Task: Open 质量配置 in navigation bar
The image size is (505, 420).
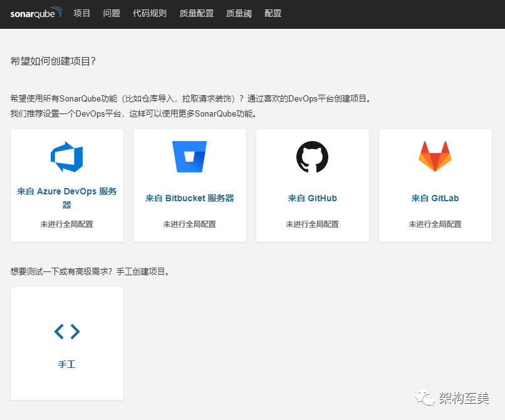Action: 197,13
